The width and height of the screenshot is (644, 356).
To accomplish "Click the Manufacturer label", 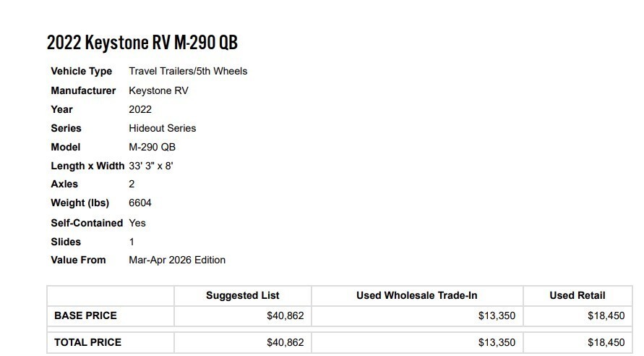I will coord(83,90).
